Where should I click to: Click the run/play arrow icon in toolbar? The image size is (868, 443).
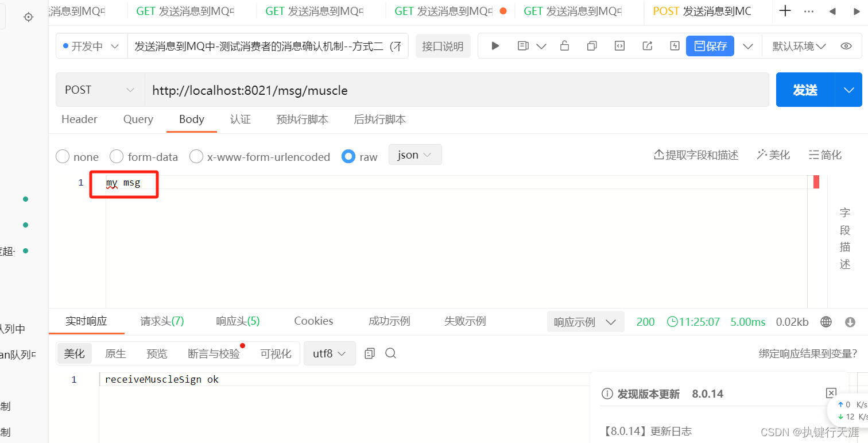point(495,46)
